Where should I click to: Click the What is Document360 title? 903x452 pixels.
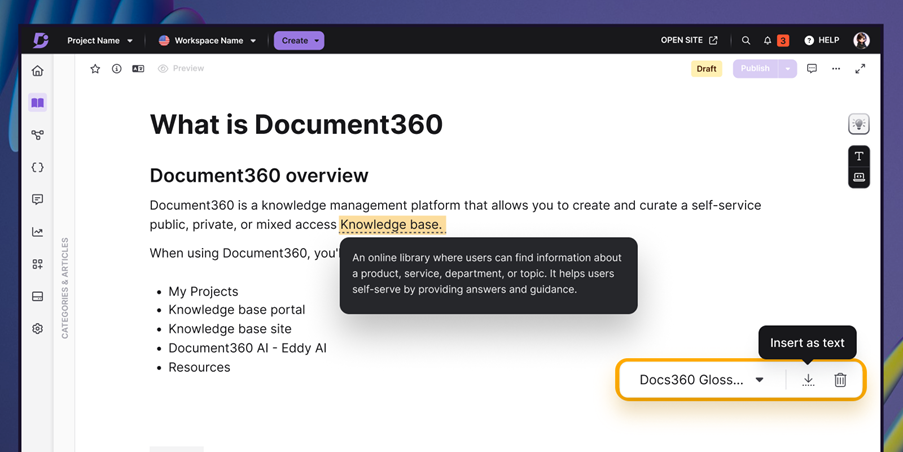(296, 124)
